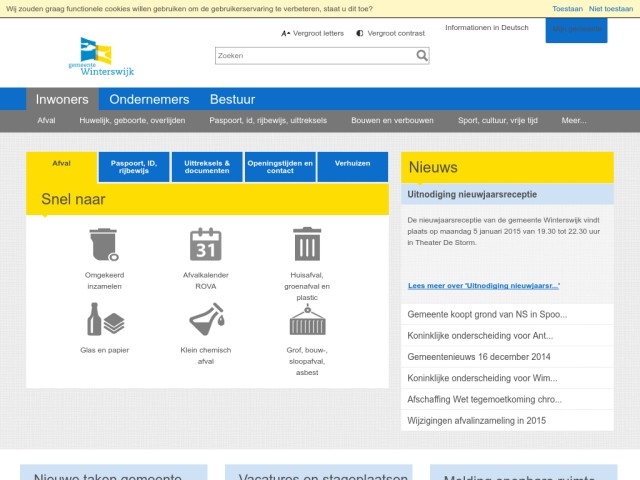Click Lees meer over Uitnodiging nieuwjaarsreceptie link
This screenshot has width=640, height=480.
(x=484, y=286)
